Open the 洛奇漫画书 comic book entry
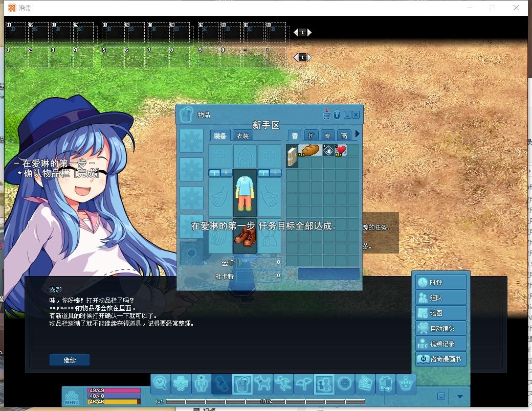532x411 pixels. (441, 359)
